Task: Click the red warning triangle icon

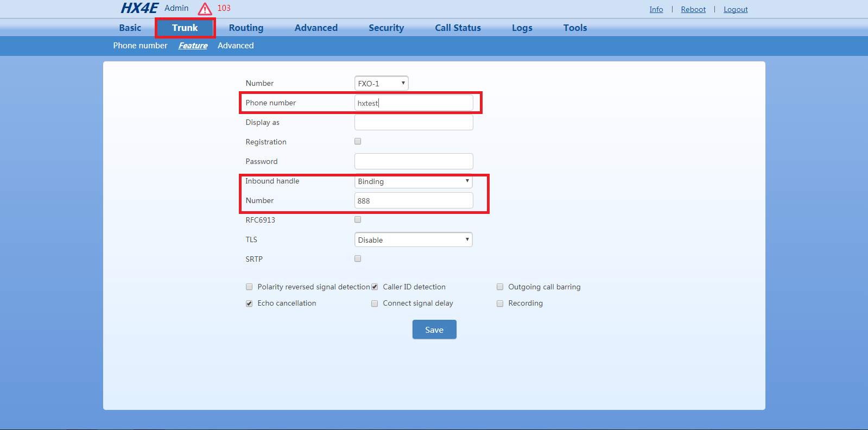Action: tap(205, 9)
